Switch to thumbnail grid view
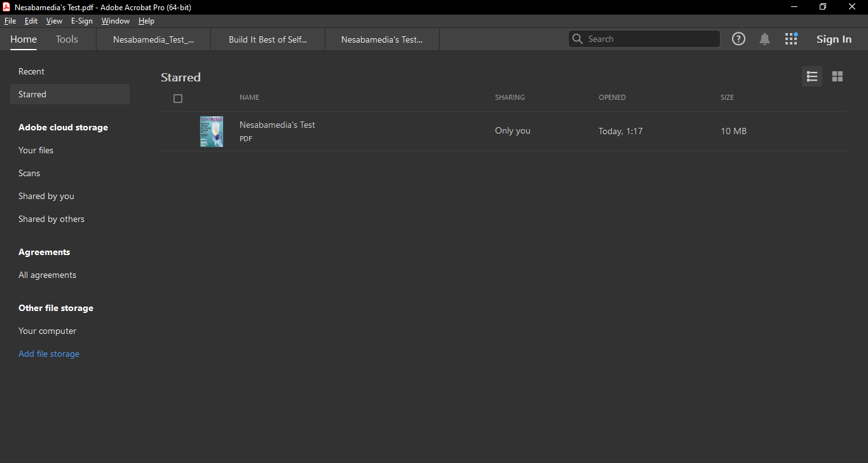This screenshot has width=868, height=463. click(x=837, y=76)
